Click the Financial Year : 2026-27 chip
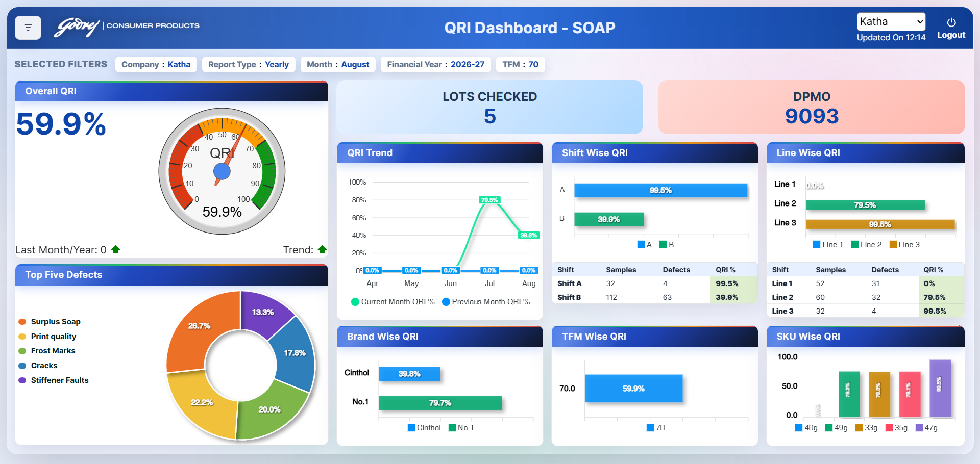Screen dimensions: 980x464 436,64
